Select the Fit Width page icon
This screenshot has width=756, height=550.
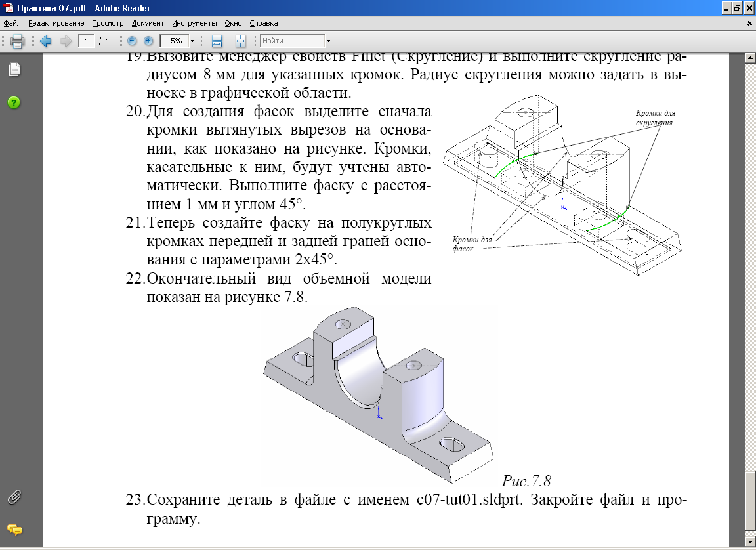point(217,41)
